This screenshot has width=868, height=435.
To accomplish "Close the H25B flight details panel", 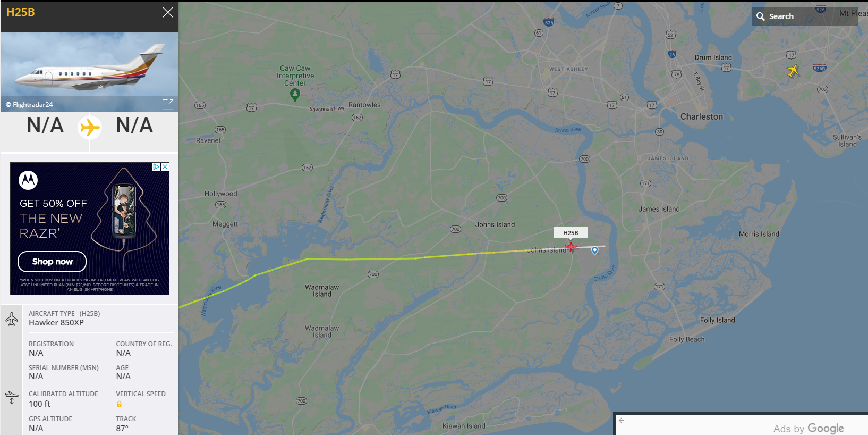I will pos(168,12).
